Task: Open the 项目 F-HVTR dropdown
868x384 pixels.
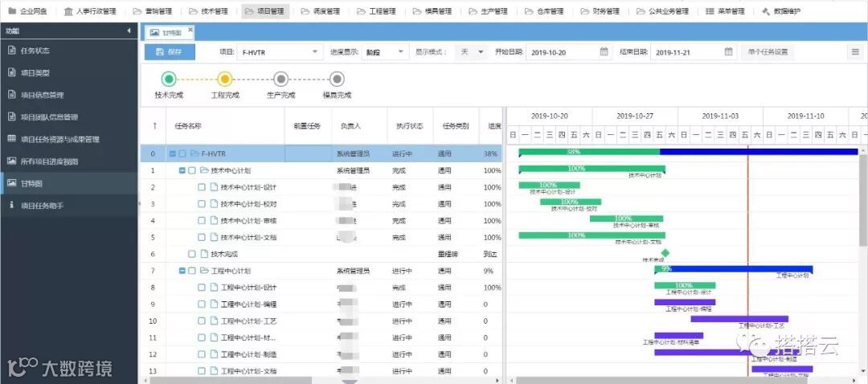Action: [x=280, y=52]
